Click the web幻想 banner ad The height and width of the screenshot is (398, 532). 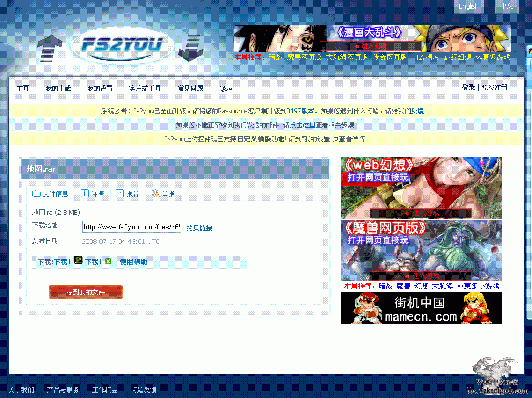point(422,187)
